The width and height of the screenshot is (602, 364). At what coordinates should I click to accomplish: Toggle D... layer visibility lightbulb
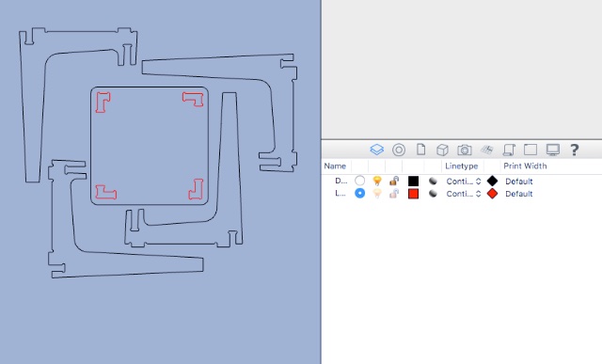[x=377, y=181]
